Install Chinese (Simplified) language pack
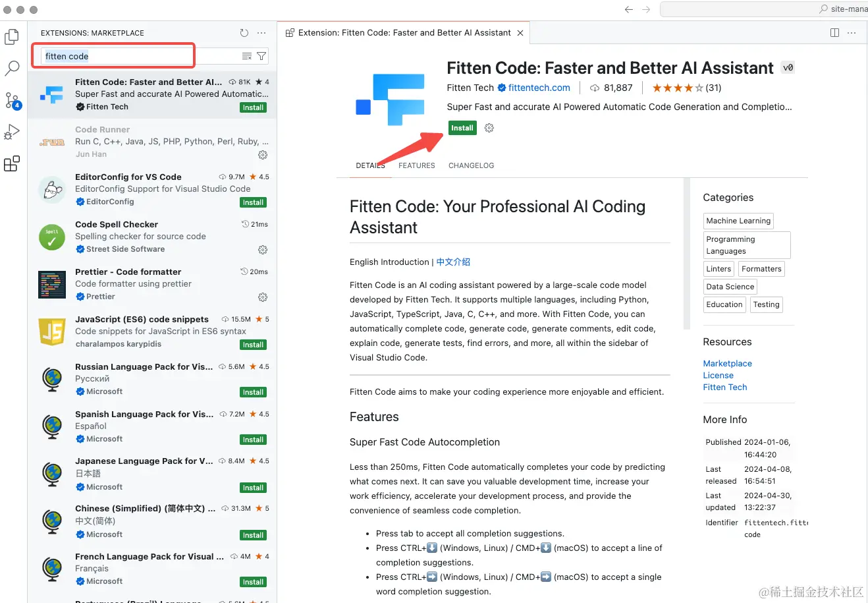This screenshot has height=603, width=868. (253, 535)
